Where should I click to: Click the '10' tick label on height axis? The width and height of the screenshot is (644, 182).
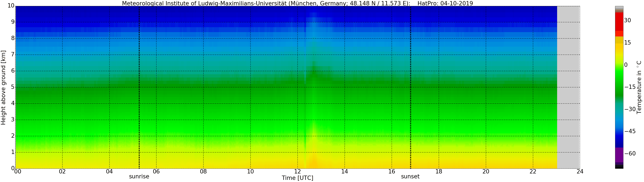point(11,6)
